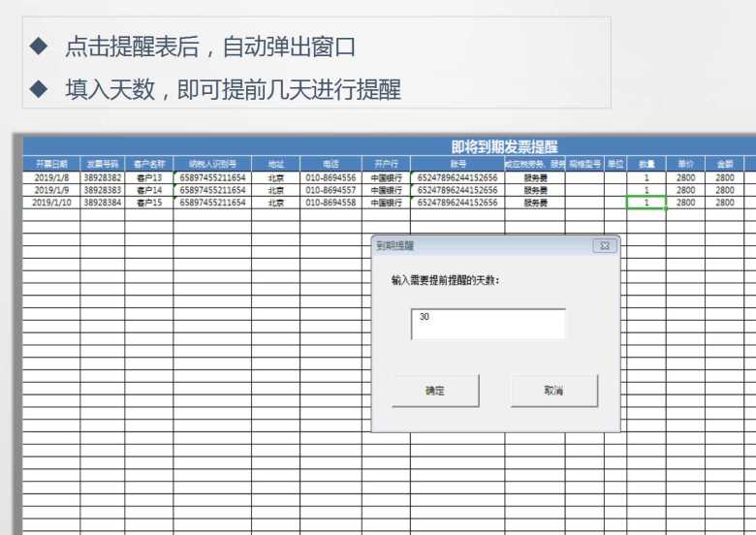The width and height of the screenshot is (756, 535).
Task: Select 北京 cell in 客户13 row
Action: tap(276, 178)
